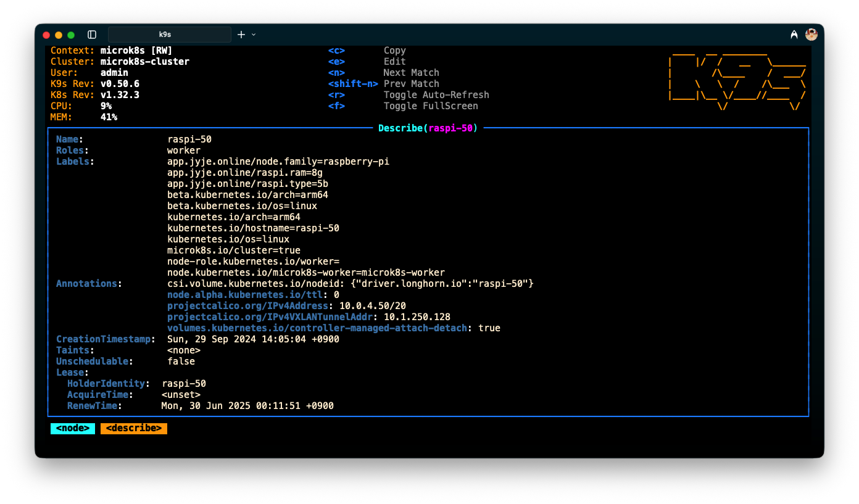Image resolution: width=859 pixels, height=504 pixels.
Task: Click the Name: raspi-50 row
Action: pos(134,139)
